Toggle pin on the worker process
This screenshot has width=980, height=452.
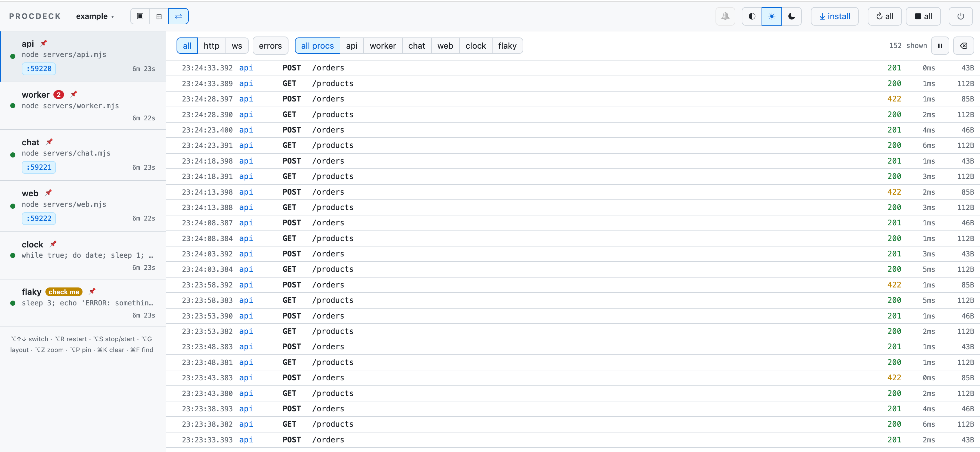click(74, 94)
